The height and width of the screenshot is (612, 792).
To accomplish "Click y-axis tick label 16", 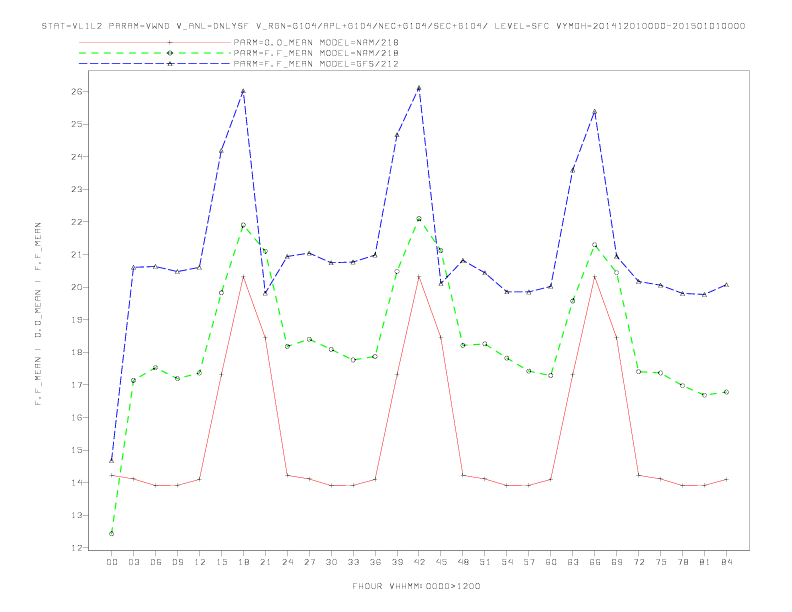I will point(77,418).
